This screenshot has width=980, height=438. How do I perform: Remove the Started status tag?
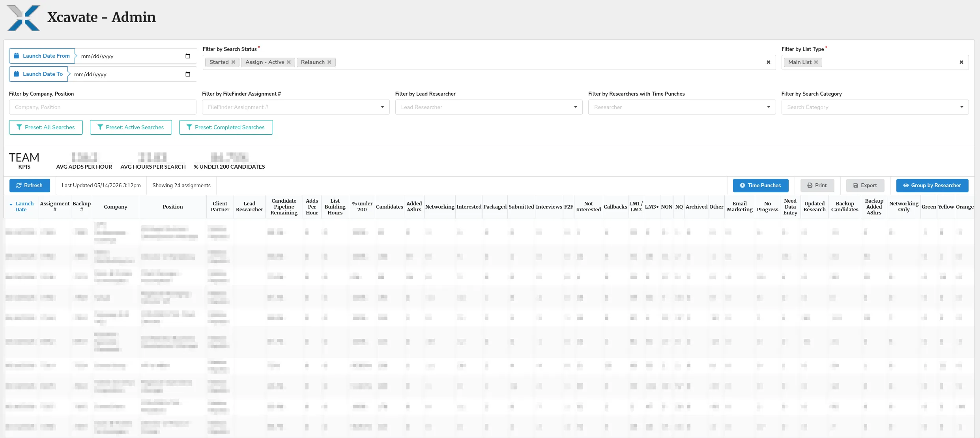coord(233,62)
